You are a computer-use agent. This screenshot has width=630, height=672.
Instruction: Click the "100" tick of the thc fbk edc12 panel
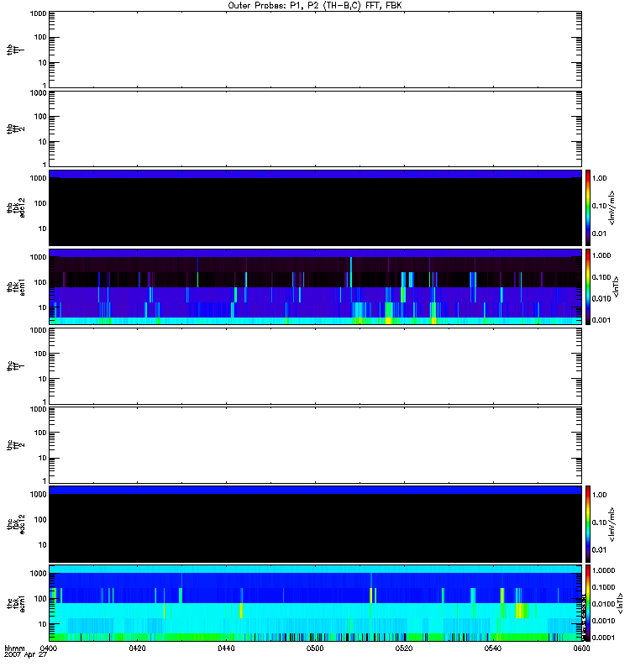pyautogui.click(x=40, y=520)
